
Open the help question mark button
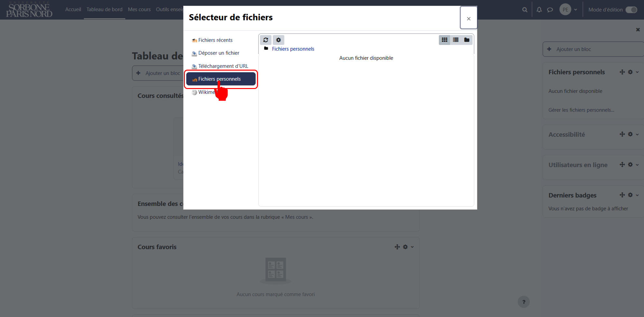pos(524,302)
